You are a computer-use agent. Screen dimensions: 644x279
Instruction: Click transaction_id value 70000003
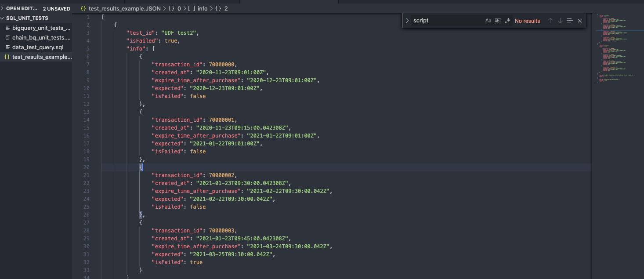221,231
